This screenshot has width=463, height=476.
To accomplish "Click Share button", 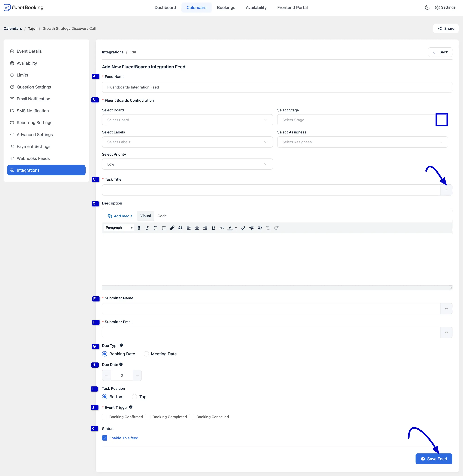I will [446, 28].
